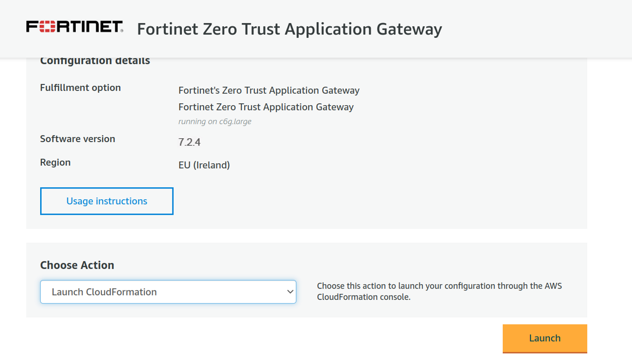Image resolution: width=632 pixels, height=364 pixels.
Task: Click the page header bar
Action: [x=316, y=28]
